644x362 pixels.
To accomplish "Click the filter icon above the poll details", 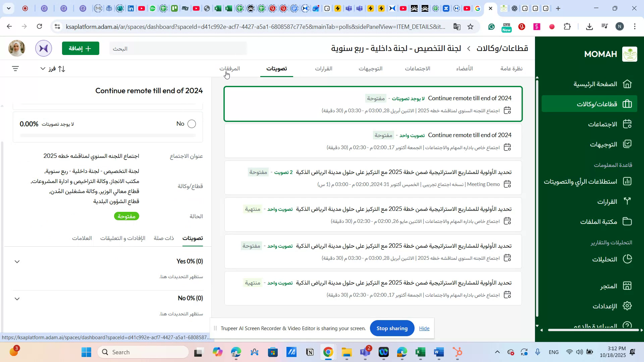I will (15, 68).
